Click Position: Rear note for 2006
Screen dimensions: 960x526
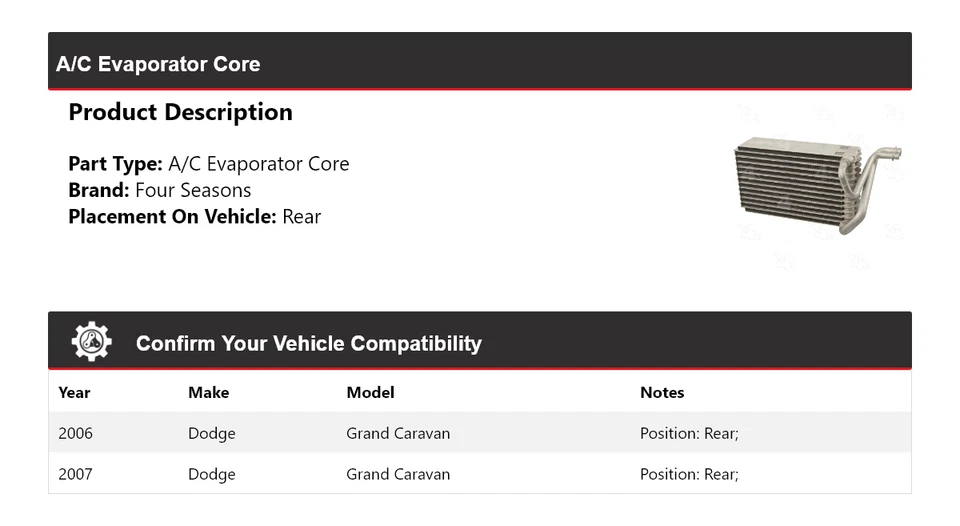point(689,434)
